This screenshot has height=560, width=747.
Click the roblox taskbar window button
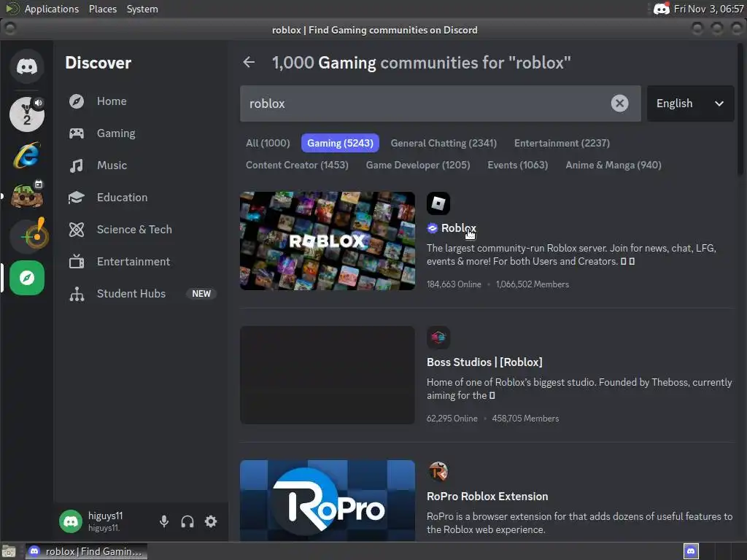pyautogui.click(x=86, y=551)
